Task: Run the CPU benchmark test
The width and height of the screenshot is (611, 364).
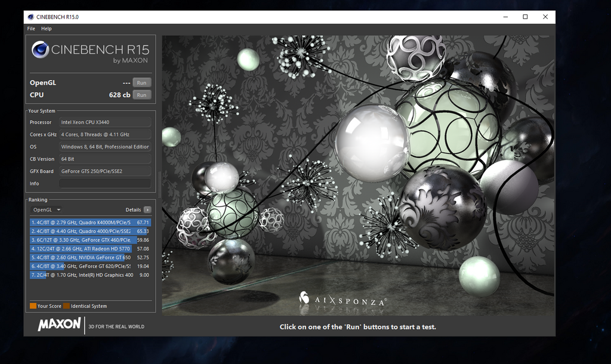Action: (x=141, y=95)
